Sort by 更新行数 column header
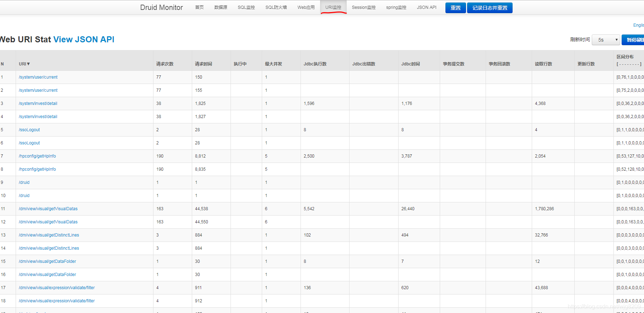This screenshot has width=644, height=313. (x=586, y=64)
